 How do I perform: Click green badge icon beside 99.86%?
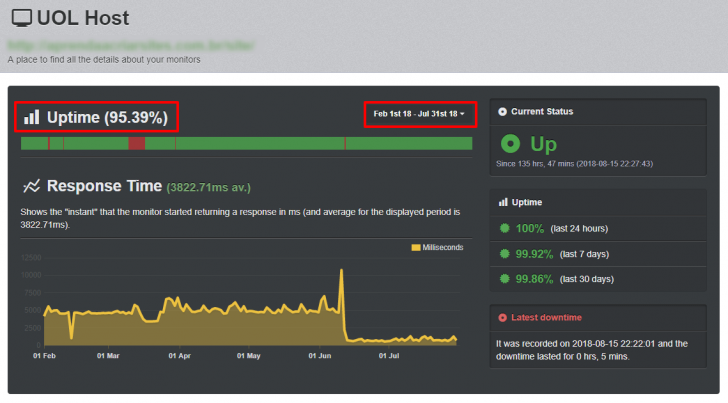tap(504, 279)
